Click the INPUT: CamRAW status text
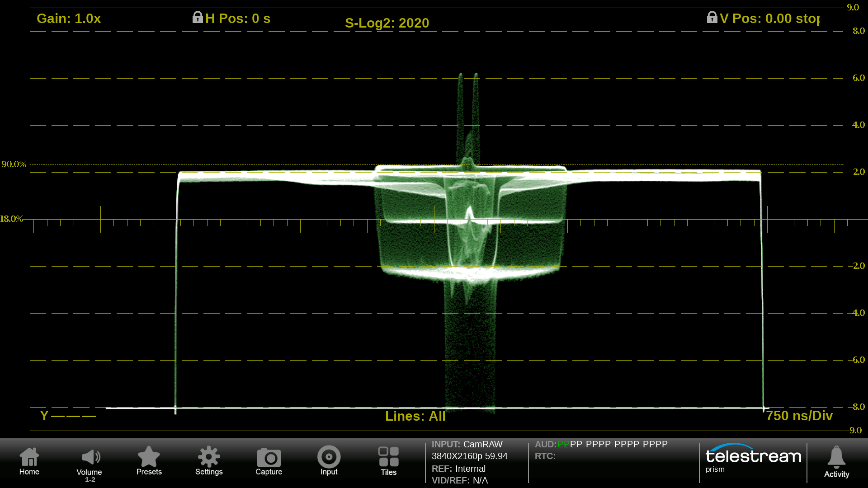This screenshot has width=868, height=488. (467, 445)
